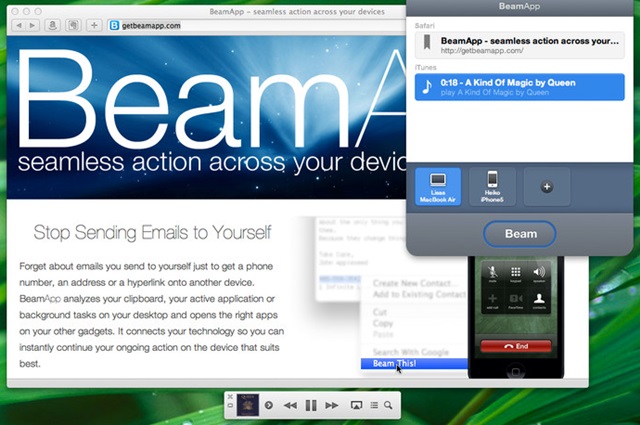640x425 pixels.
Task: Tap the mute icon on phone call screen
Action: point(493,274)
